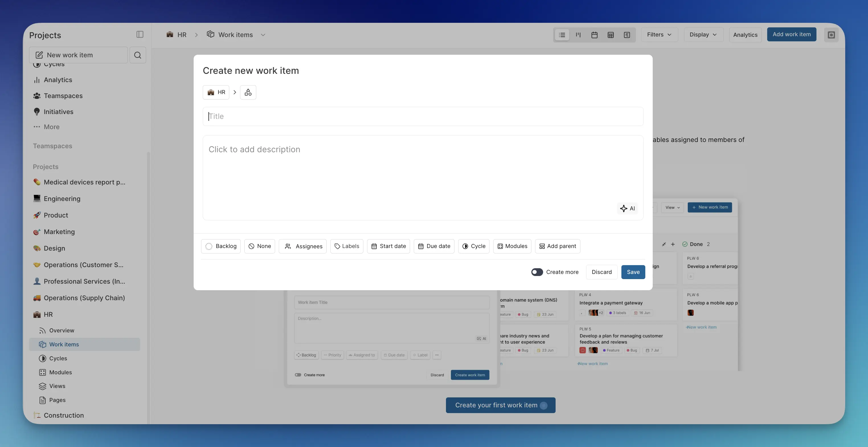Screen dimensions: 868x447
Task: Open the Cycle selector
Action: click(474, 246)
